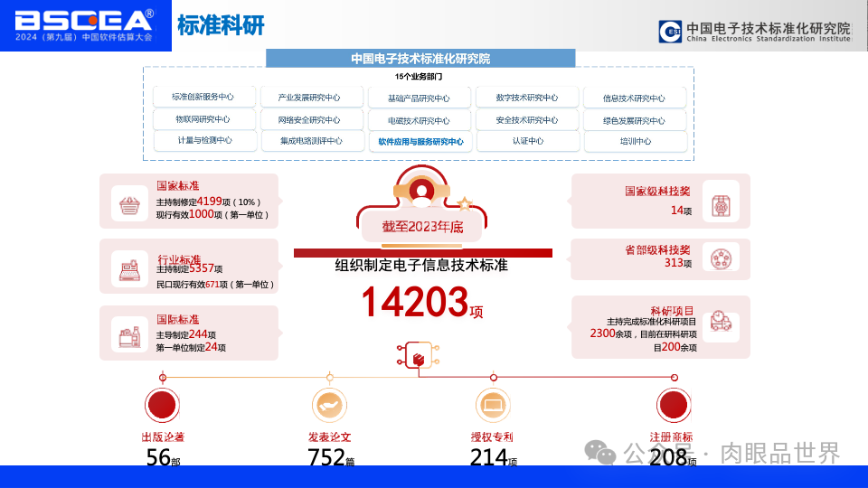868x488 pixels.
Task: Select the 数字技术研究中心 department box
Action: pyautogui.click(x=526, y=98)
